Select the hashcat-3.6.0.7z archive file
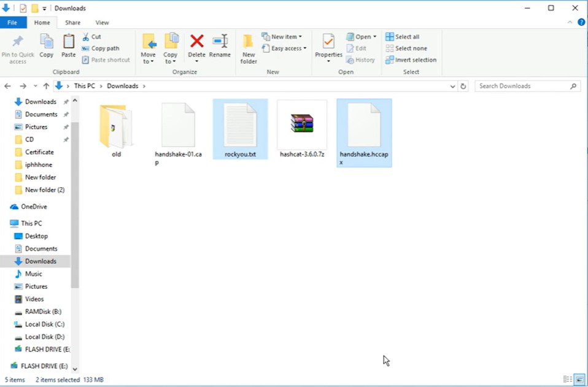Screen dimensions: 588x387 [302, 130]
